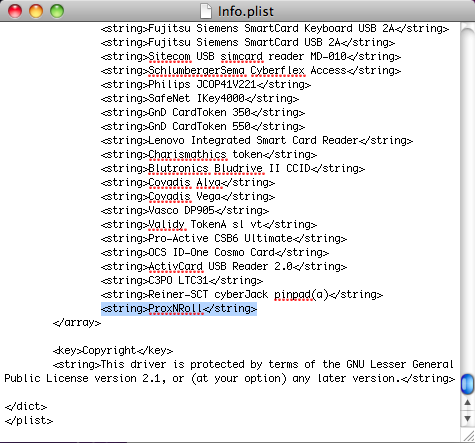Click the 'Covadis Alya' line

[x=188, y=183]
